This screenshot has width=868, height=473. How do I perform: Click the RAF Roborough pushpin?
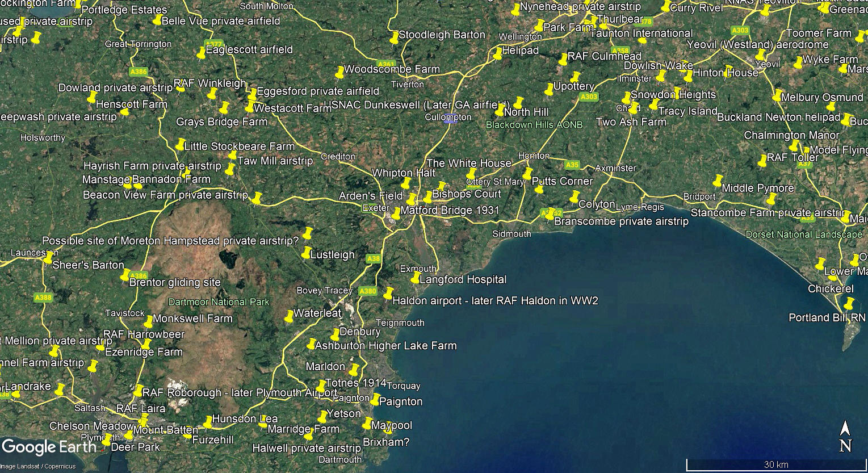pos(139,391)
